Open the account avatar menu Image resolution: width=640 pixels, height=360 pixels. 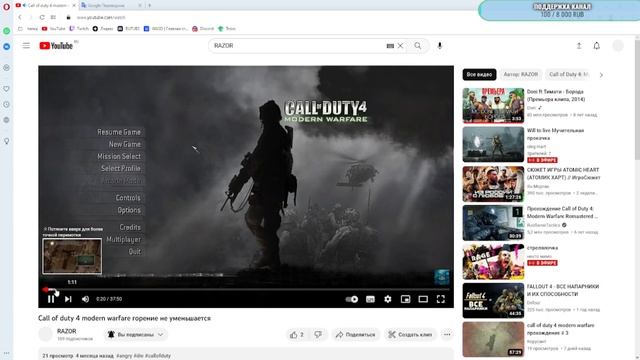[618, 46]
